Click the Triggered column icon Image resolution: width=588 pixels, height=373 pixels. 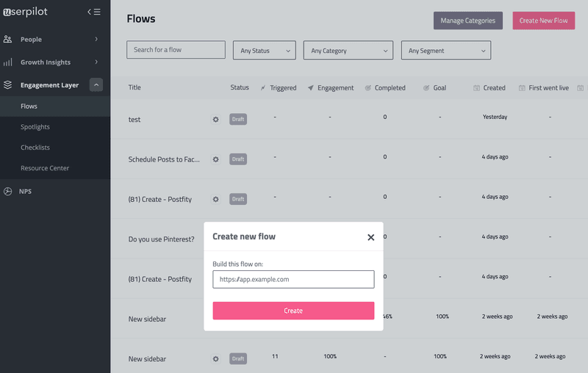click(x=263, y=87)
